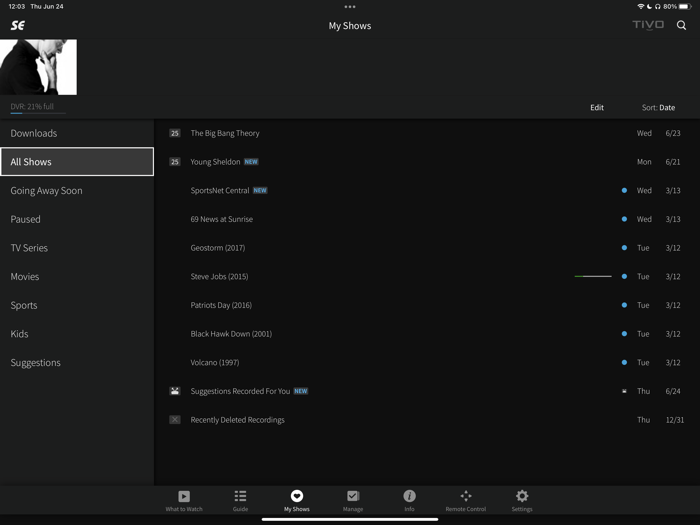Switch to the Guide tab
700x525 pixels.
pos(240,500)
